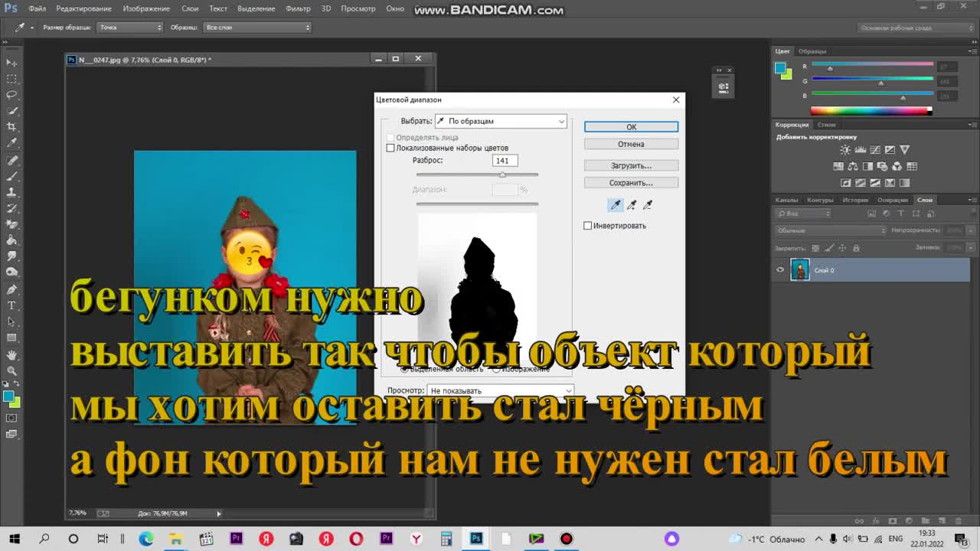980x551 pixels.
Task: Open the collapsed panel icon beside document
Action: pyautogui.click(x=724, y=86)
